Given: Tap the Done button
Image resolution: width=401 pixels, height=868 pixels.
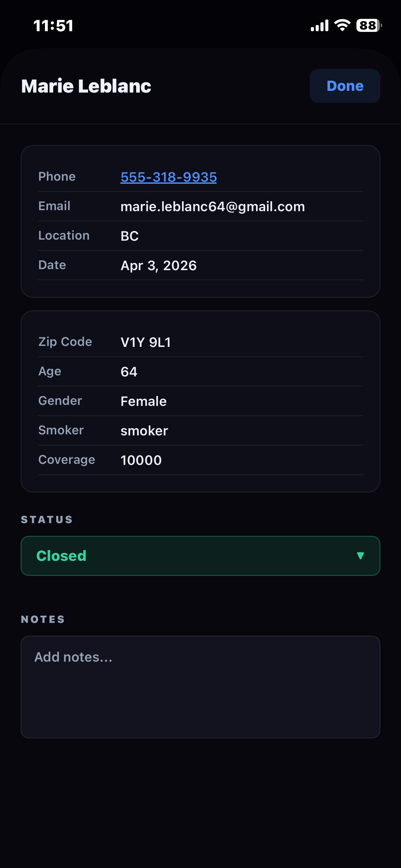Looking at the screenshot, I should tap(345, 86).
